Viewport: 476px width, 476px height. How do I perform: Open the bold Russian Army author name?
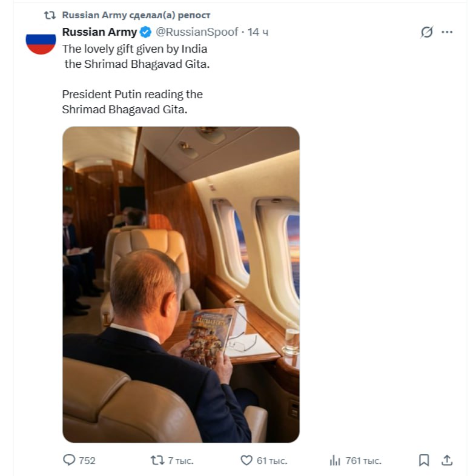point(100,32)
